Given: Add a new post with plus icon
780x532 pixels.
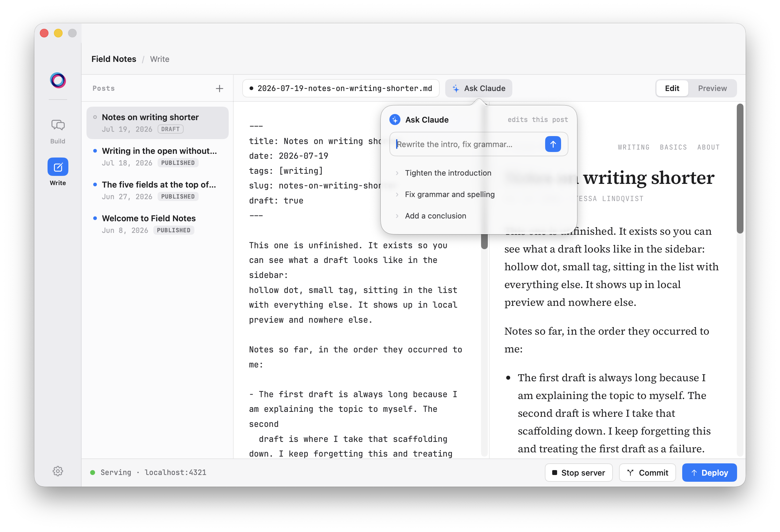Looking at the screenshot, I should (x=219, y=88).
